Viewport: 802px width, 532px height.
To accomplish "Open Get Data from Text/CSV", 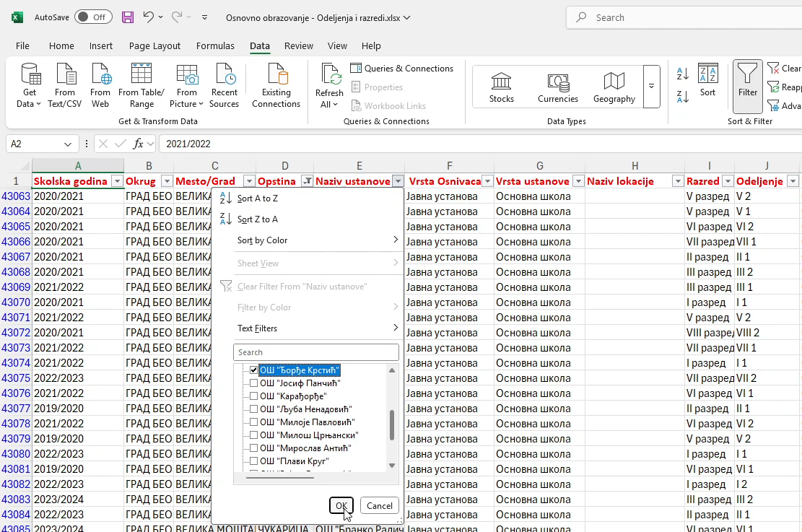I will [64, 85].
